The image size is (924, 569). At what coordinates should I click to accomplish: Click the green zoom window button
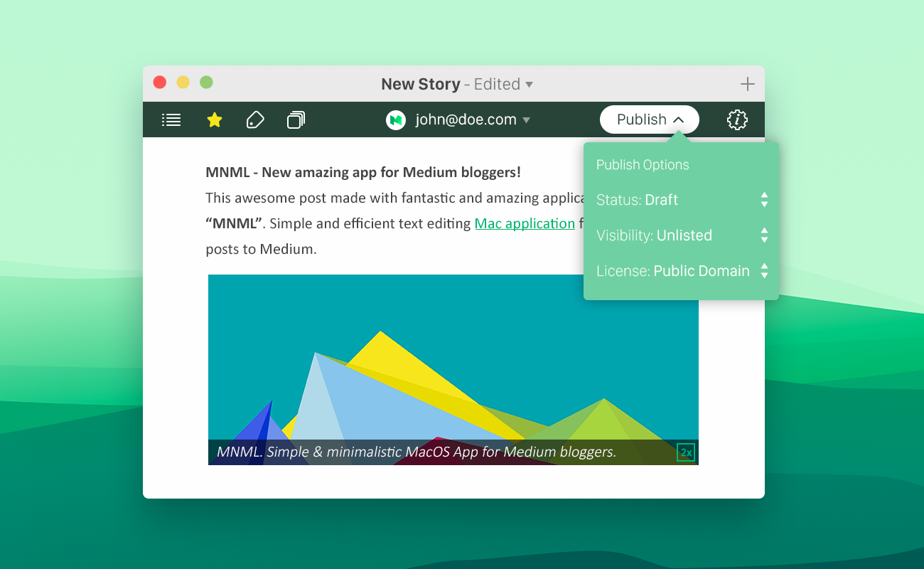206,83
